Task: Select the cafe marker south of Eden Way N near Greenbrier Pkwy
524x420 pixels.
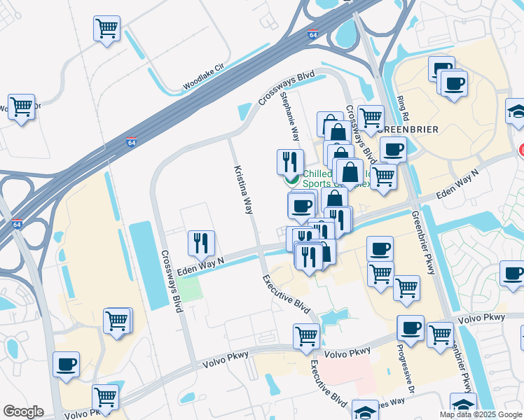Action: pyautogui.click(x=380, y=249)
